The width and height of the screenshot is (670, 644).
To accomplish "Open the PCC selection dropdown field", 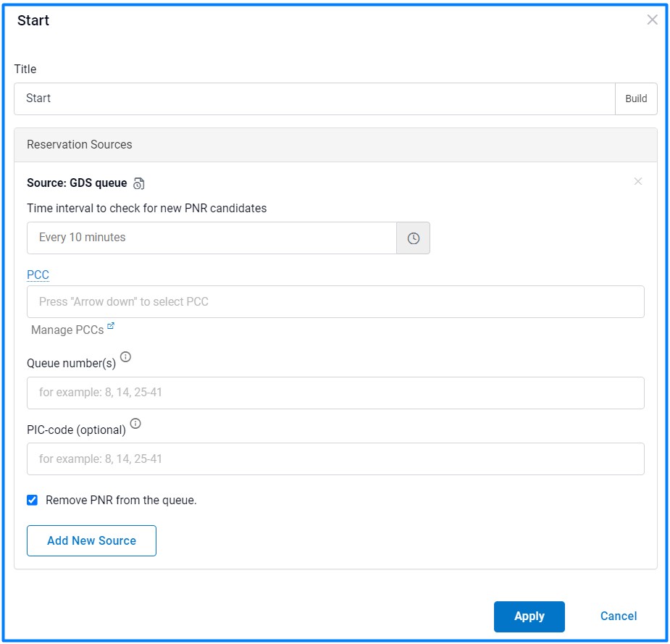I will [335, 302].
